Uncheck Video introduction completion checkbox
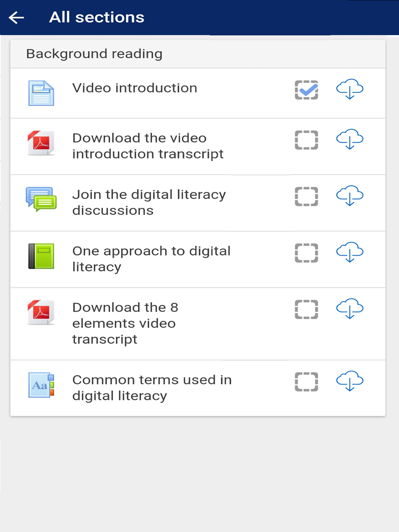Screen dimensions: 399x532 (x=306, y=90)
